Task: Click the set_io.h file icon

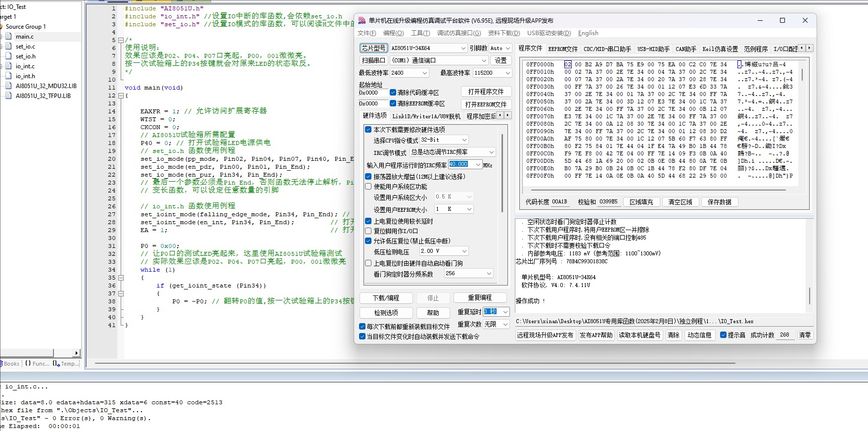Action: pos(8,56)
